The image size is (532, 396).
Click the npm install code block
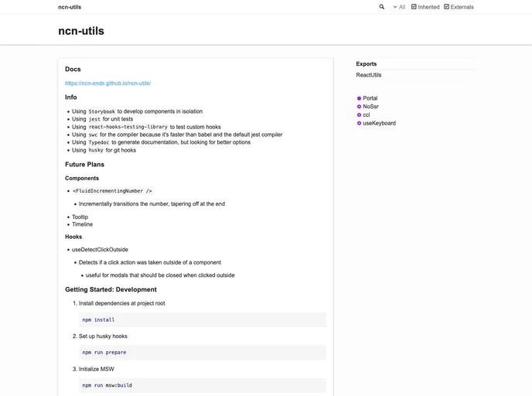pos(203,319)
